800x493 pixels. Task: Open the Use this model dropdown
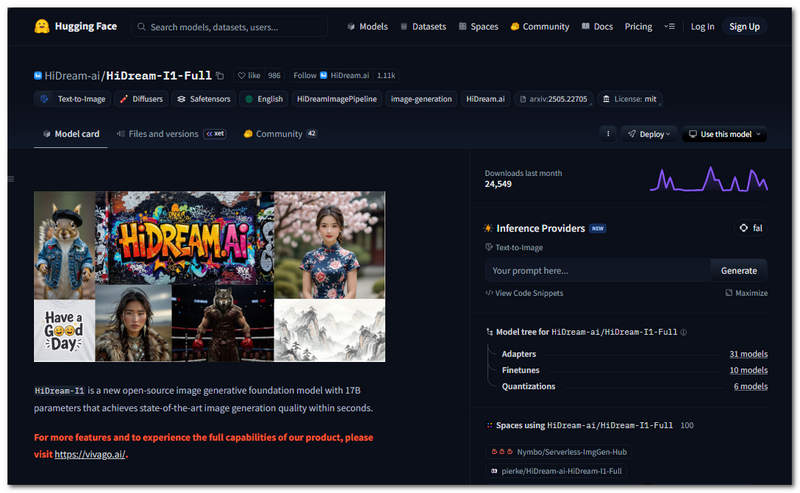pos(724,134)
